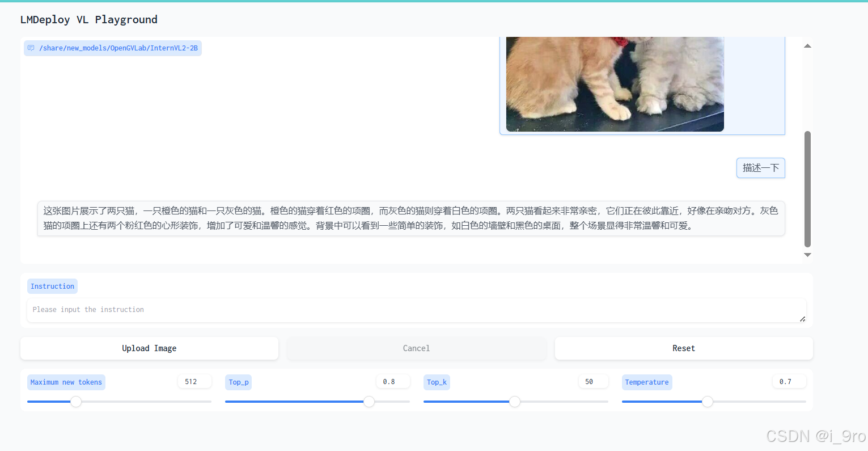Click the Temperature slider handle
868x451 pixels.
click(708, 402)
